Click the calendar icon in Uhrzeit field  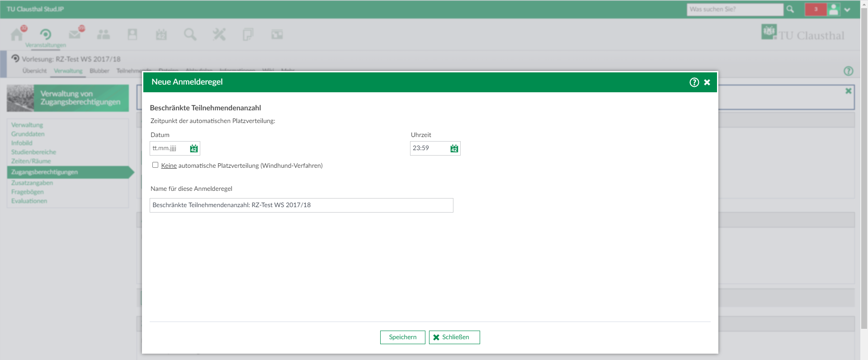click(x=454, y=148)
